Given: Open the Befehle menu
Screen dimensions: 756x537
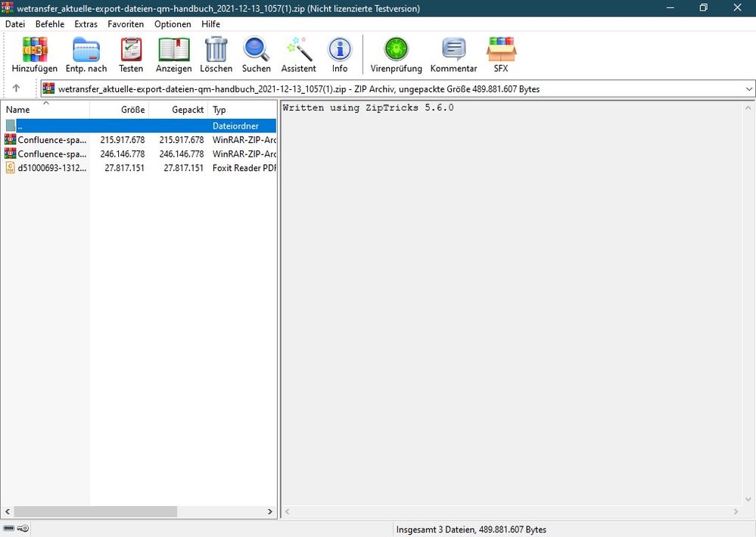Looking at the screenshot, I should [50, 24].
